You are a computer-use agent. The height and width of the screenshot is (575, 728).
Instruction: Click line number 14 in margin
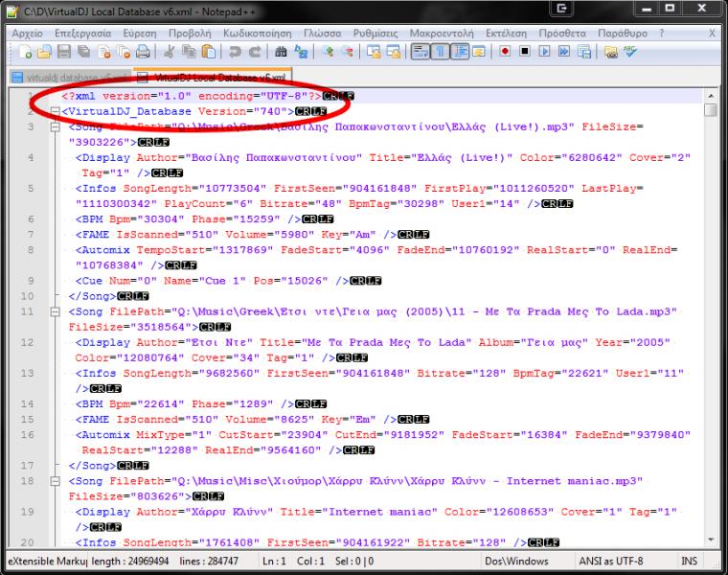[28, 403]
